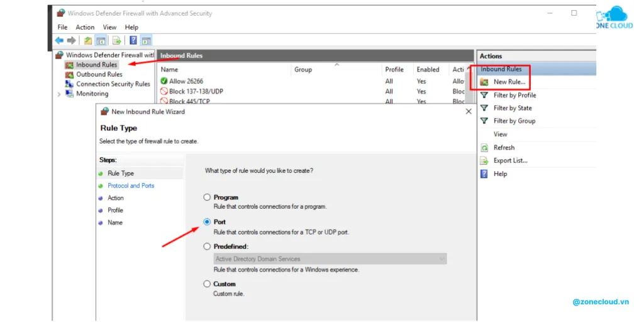Select the Predefined radio button
This screenshot has height=322, width=644.
207,247
